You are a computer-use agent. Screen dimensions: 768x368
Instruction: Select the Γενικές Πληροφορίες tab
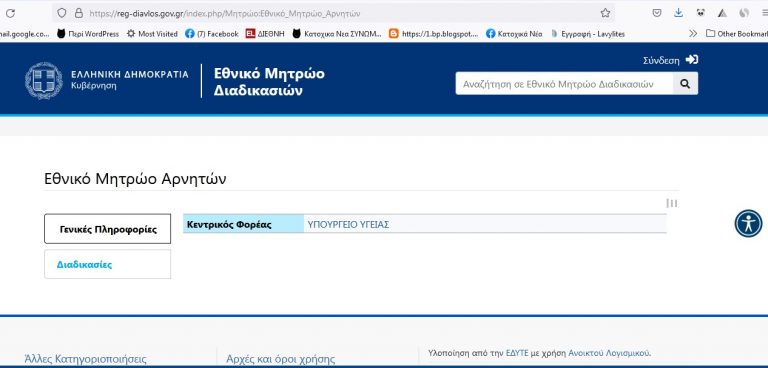click(x=108, y=229)
